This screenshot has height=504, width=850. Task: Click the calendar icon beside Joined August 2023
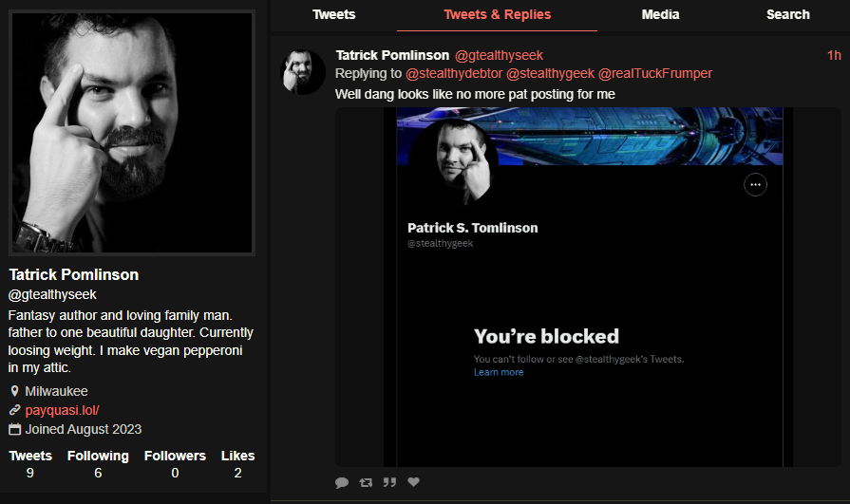pos(14,429)
